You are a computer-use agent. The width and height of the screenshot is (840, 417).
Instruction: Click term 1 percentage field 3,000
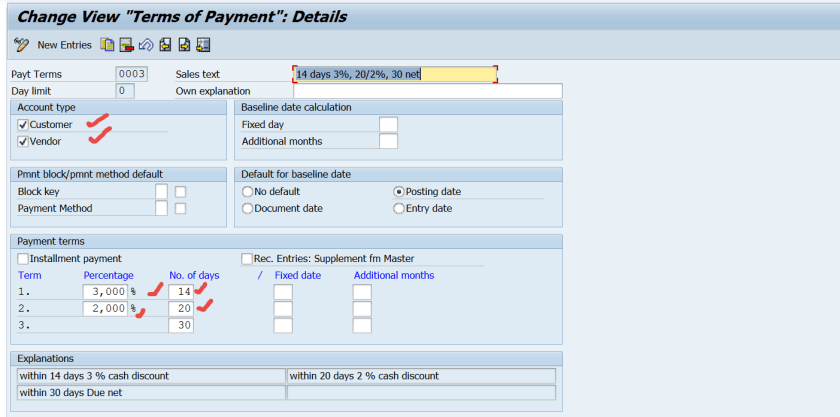click(105, 292)
